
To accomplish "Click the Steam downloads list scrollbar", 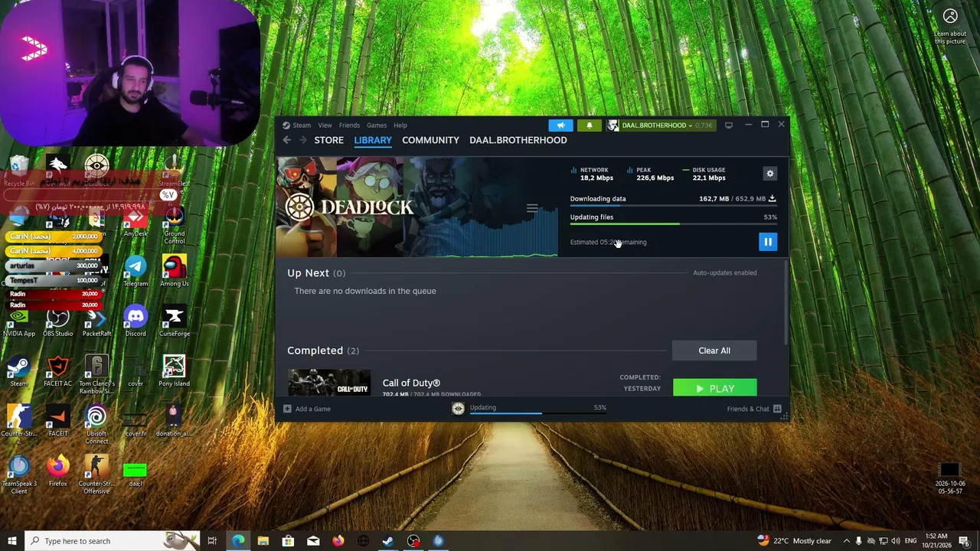I will (786, 302).
